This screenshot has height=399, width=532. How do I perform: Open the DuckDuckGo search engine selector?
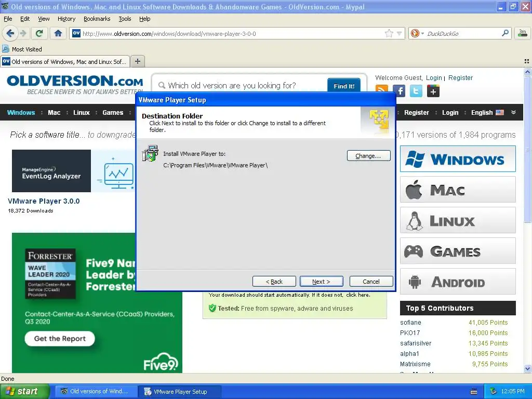click(x=417, y=33)
